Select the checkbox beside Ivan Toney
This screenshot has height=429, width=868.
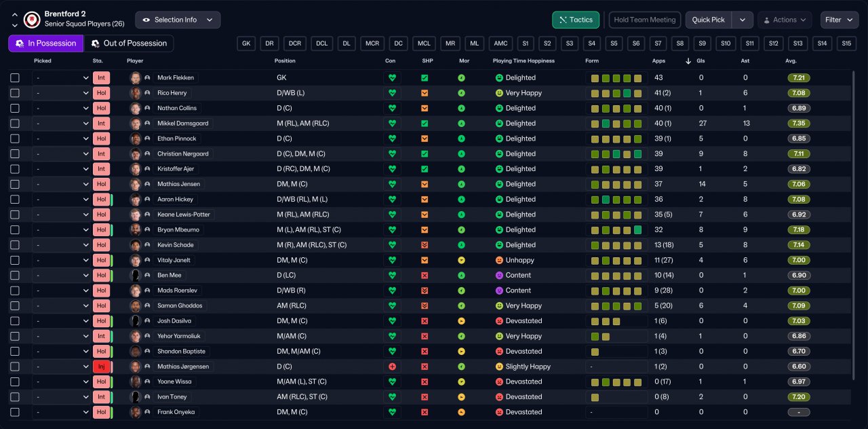tap(15, 397)
